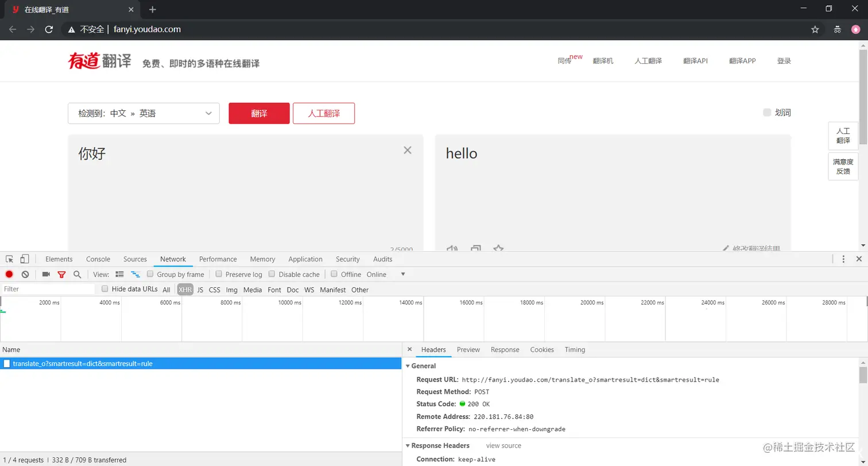Click the Filter text field

tap(48, 289)
